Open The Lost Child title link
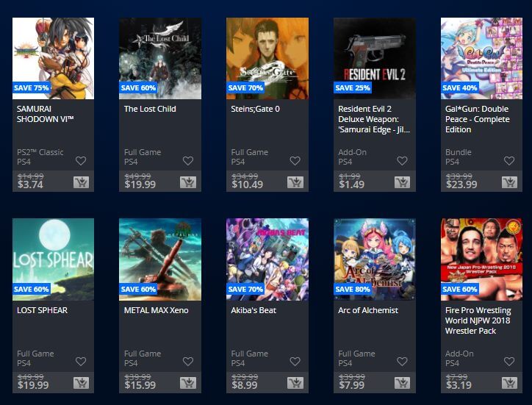This screenshot has width=532, height=405. (x=150, y=109)
